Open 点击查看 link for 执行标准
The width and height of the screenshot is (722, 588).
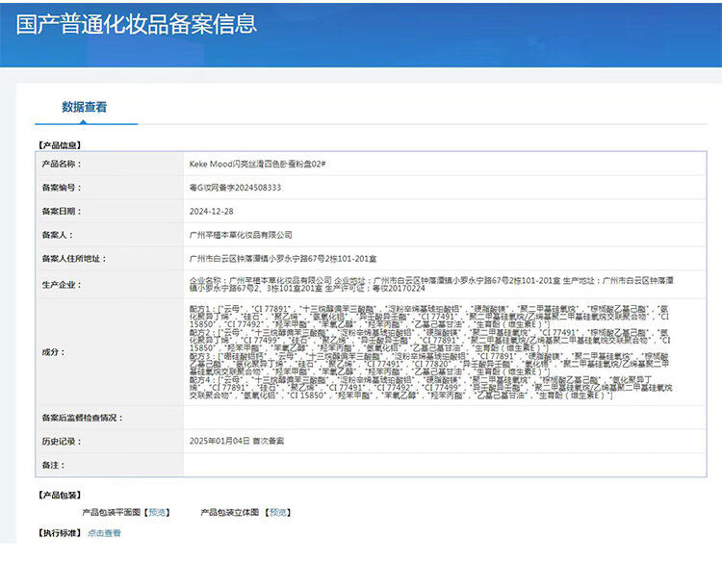coord(104,533)
